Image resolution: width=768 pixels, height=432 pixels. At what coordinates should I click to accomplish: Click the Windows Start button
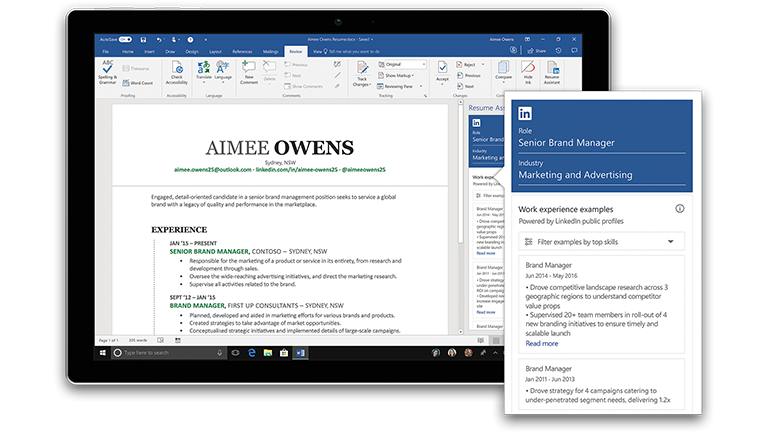[102, 353]
